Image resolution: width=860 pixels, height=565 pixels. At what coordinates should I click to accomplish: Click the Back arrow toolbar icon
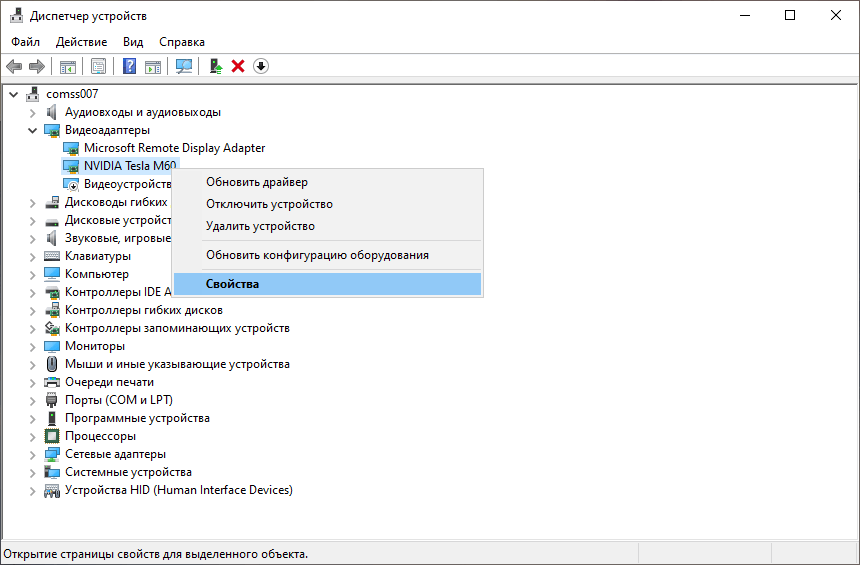coord(14,66)
